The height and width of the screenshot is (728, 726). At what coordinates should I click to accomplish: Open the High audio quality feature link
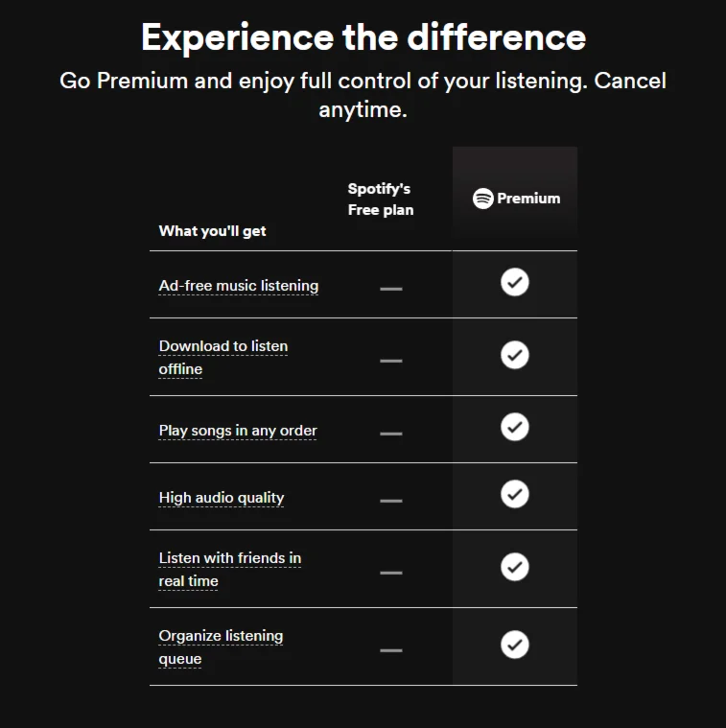[x=222, y=498]
